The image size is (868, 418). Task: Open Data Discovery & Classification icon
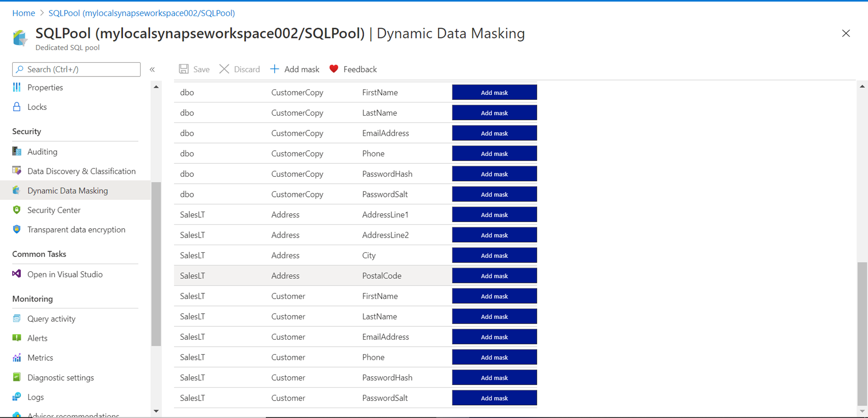pyautogui.click(x=17, y=171)
